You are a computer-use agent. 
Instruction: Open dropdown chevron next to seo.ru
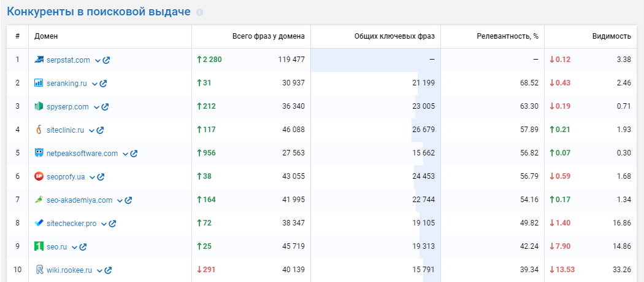(x=74, y=248)
